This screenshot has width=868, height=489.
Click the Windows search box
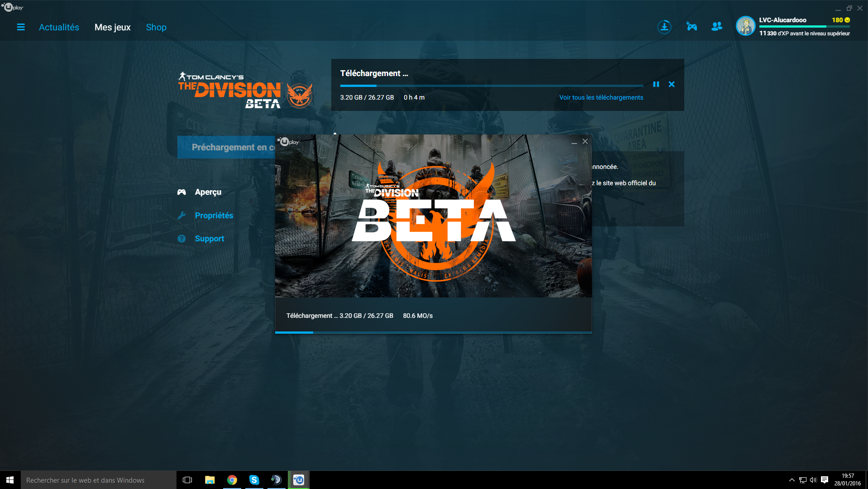[x=98, y=480]
